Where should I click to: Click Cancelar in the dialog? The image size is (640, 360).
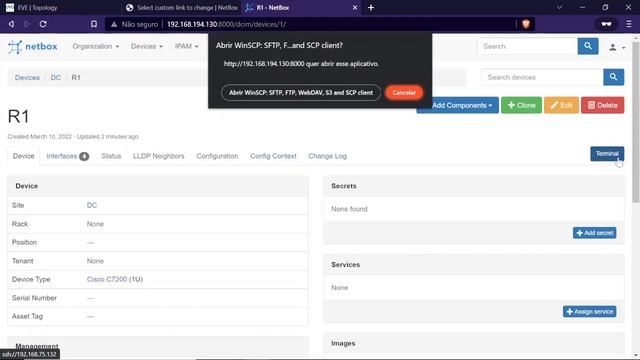[x=404, y=93]
